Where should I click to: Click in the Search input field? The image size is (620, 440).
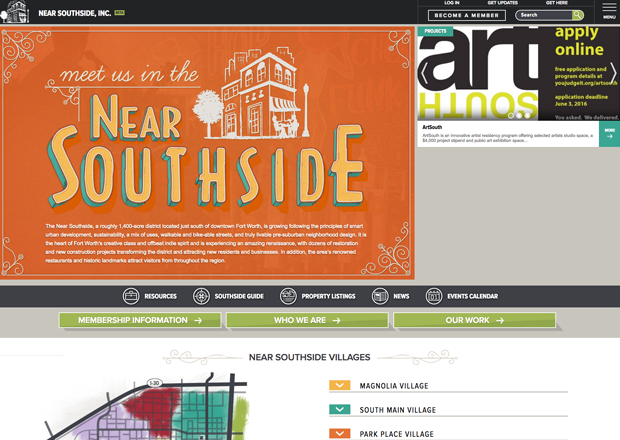point(544,15)
